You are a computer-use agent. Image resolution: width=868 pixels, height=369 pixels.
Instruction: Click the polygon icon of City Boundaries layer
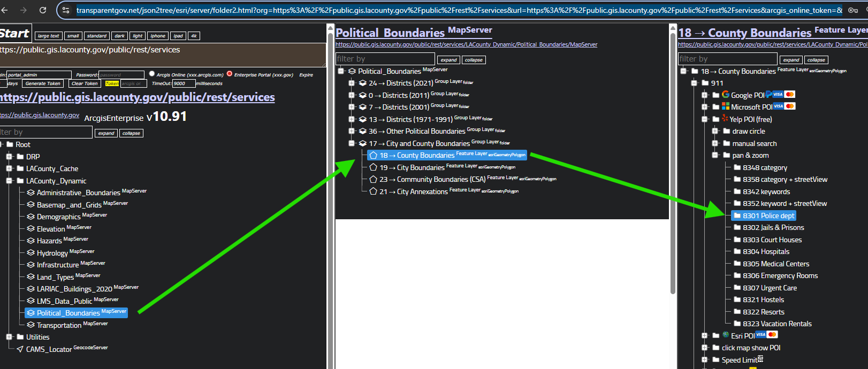(374, 167)
